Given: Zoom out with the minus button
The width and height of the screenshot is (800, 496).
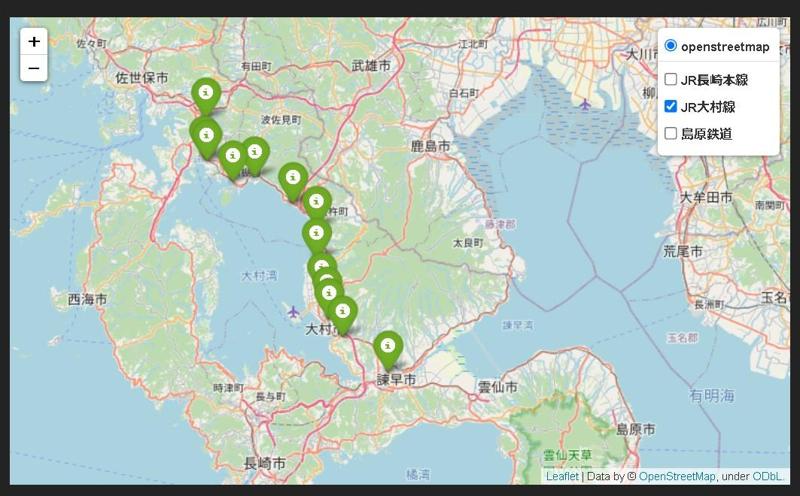Looking at the screenshot, I should (34, 68).
